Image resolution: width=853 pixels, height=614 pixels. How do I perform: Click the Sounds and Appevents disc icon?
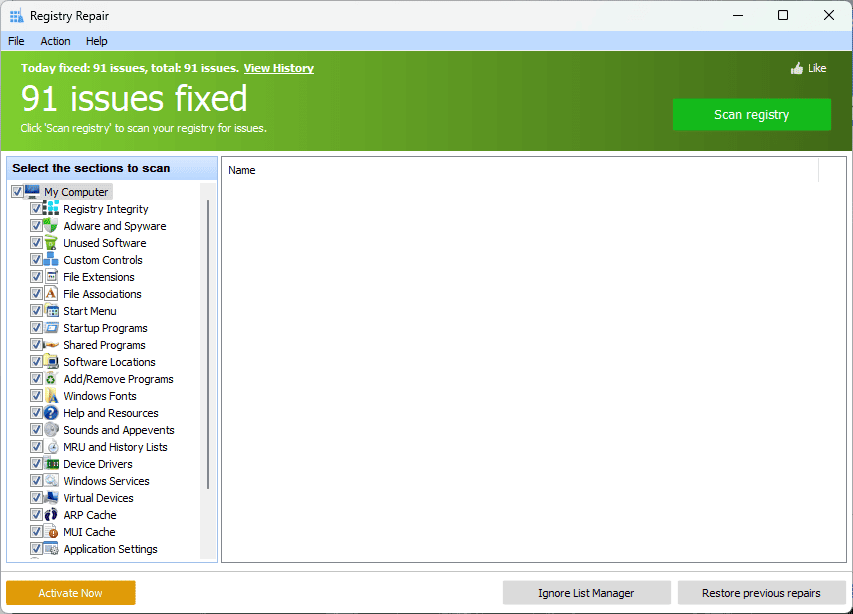coord(51,429)
